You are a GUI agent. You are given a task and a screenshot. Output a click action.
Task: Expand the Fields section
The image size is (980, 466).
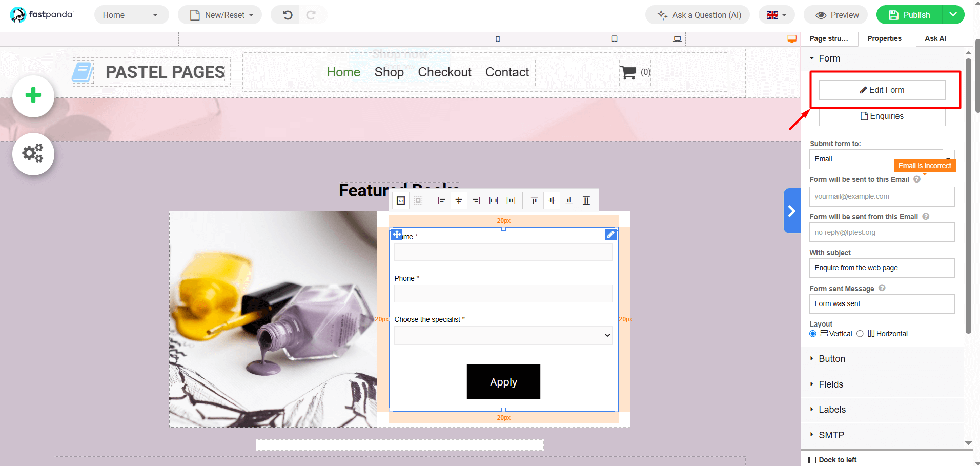coord(830,384)
